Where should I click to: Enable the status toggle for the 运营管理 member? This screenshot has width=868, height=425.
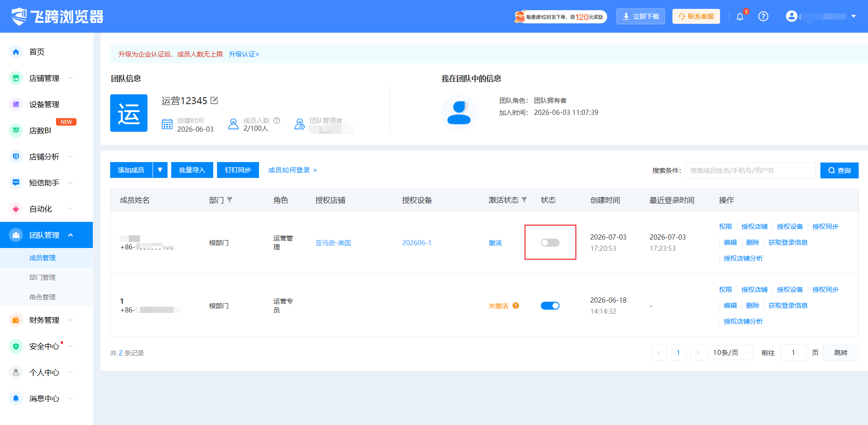550,242
